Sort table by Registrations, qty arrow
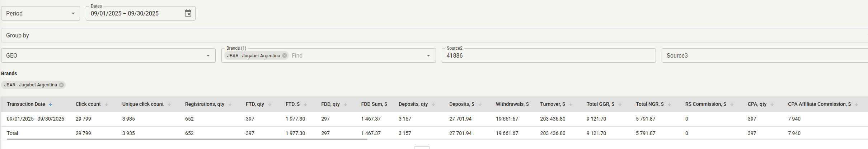The height and width of the screenshot is (149, 868). coord(230,104)
